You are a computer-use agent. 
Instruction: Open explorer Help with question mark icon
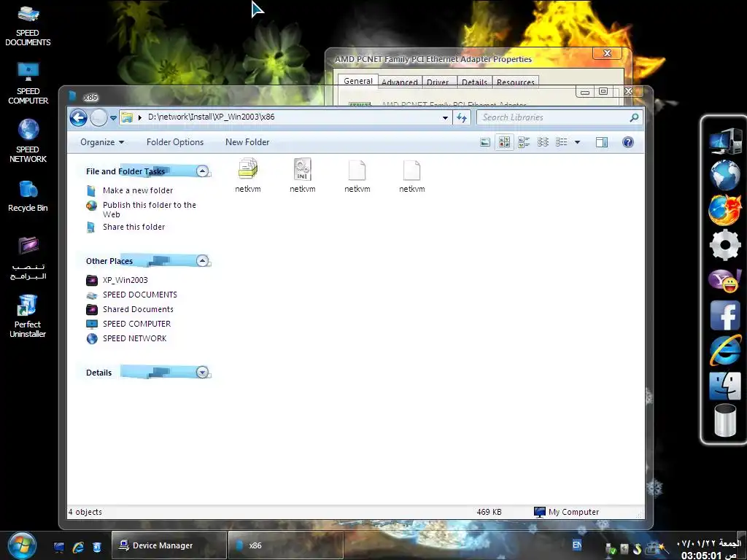pos(628,142)
